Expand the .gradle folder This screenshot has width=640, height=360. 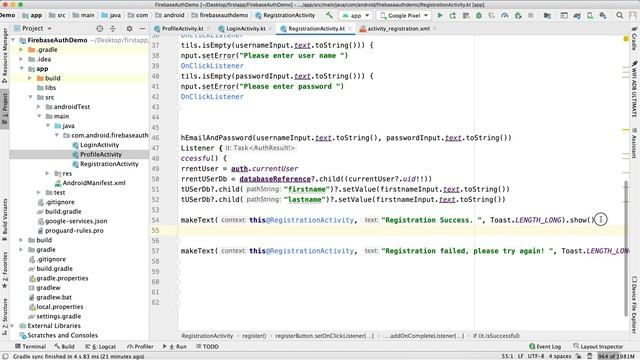[21, 49]
